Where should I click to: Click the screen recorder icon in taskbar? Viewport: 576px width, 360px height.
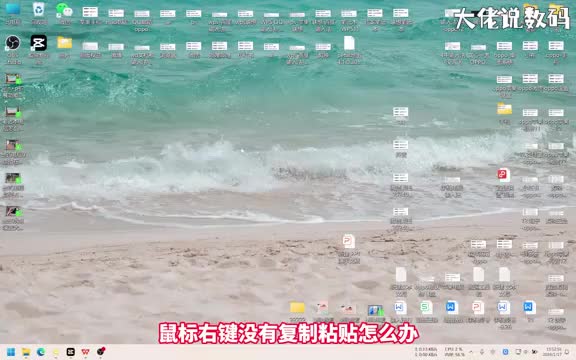click(101, 352)
